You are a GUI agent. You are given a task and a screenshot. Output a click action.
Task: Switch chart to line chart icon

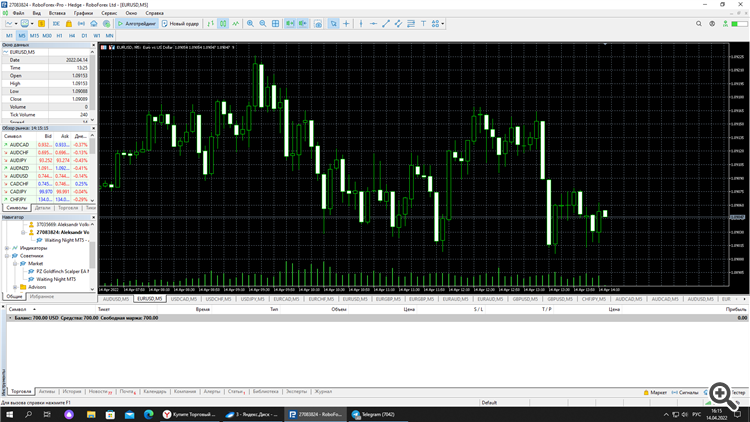[235, 23]
